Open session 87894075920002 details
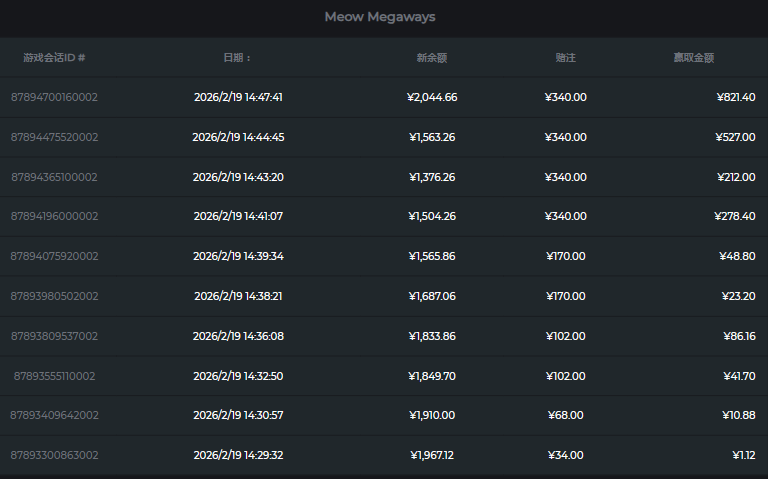The width and height of the screenshot is (768, 479). 54,256
